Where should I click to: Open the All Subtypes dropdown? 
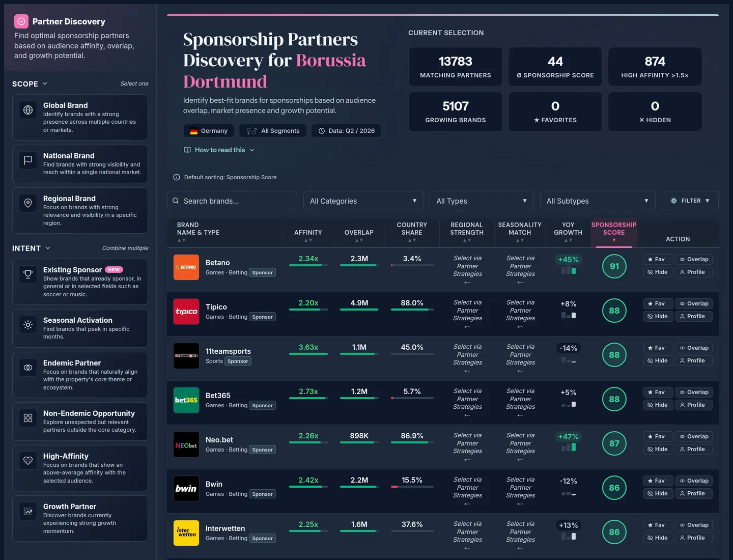coord(598,201)
